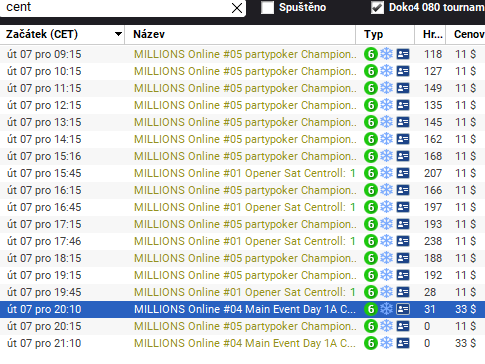Click 6-max icon in 09:15 row

[371, 54]
